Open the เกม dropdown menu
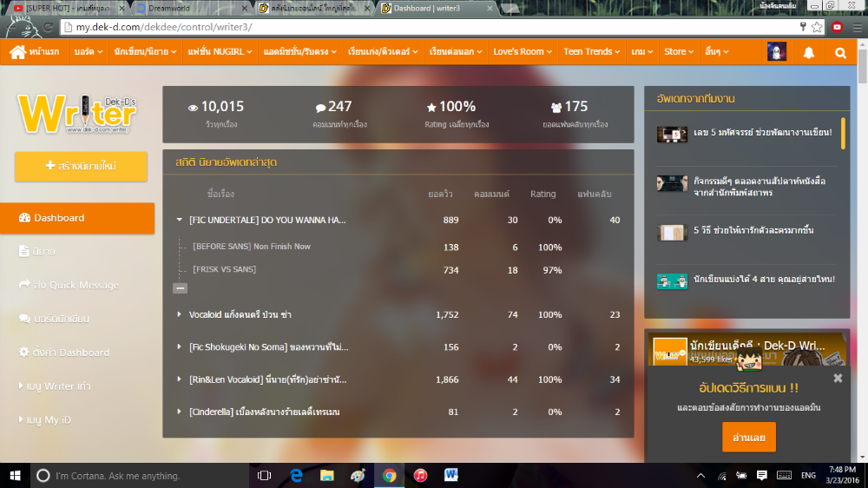The height and width of the screenshot is (488, 868). (x=642, y=51)
